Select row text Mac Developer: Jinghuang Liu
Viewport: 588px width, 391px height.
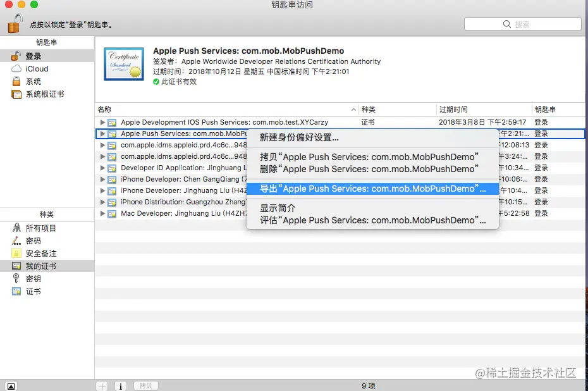(x=184, y=213)
